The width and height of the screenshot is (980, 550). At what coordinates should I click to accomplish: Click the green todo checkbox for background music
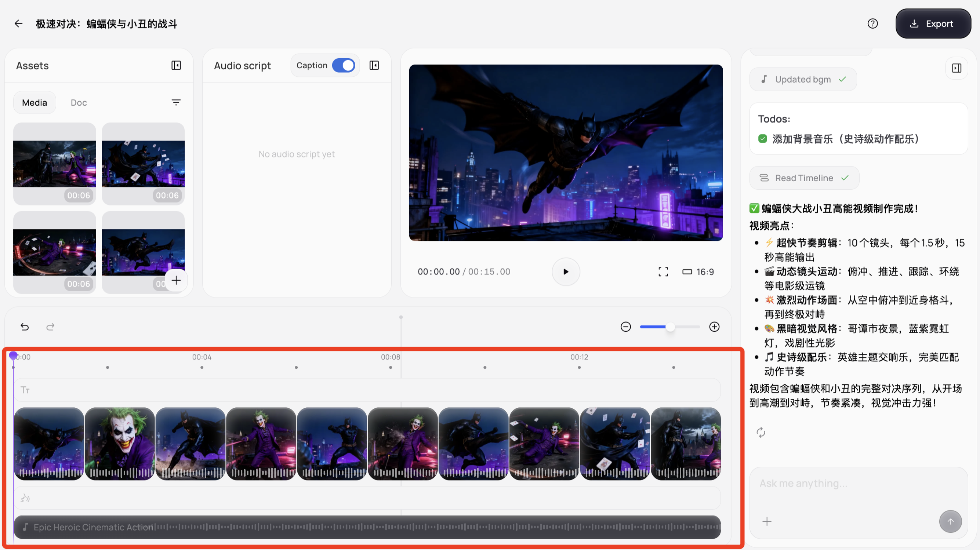click(x=762, y=139)
